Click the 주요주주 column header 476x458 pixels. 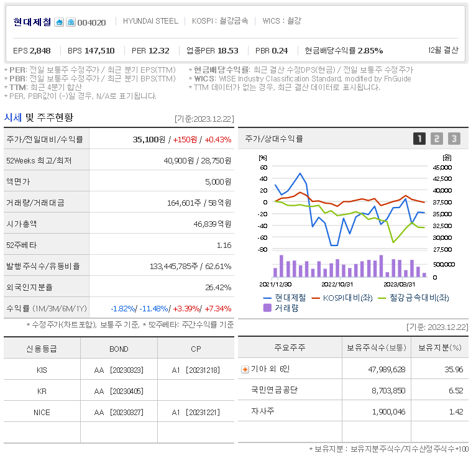(290, 347)
